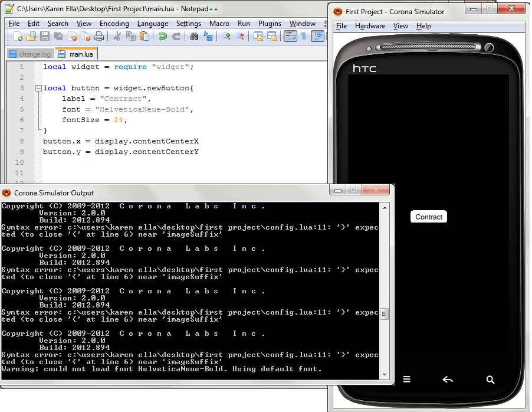Open the Window menu in Notepad++

pos(303,24)
